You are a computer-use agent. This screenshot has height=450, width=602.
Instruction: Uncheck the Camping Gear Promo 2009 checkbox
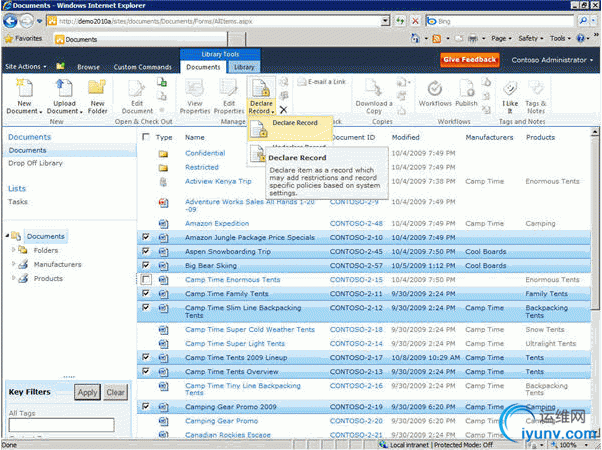click(146, 406)
